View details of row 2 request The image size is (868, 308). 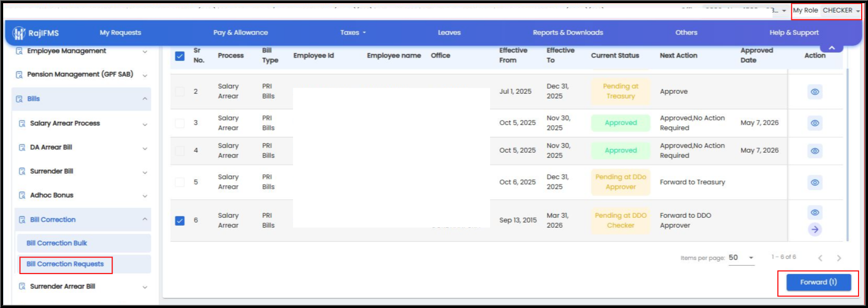pos(815,92)
